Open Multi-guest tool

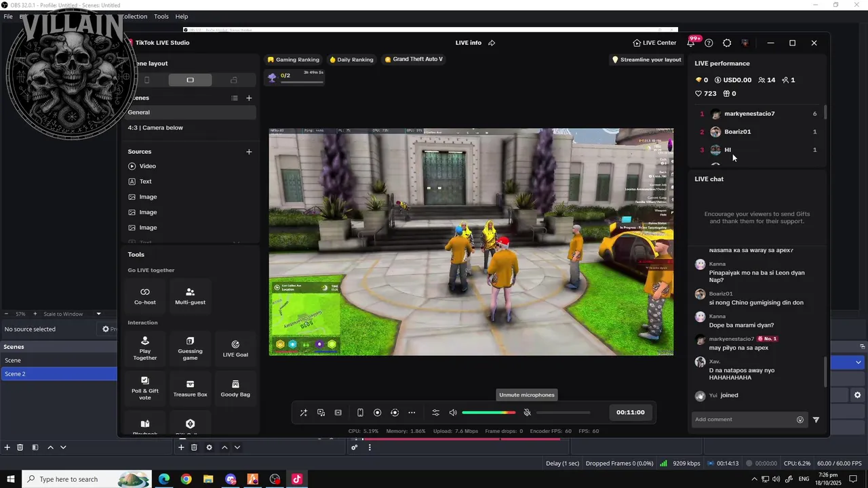tap(190, 296)
